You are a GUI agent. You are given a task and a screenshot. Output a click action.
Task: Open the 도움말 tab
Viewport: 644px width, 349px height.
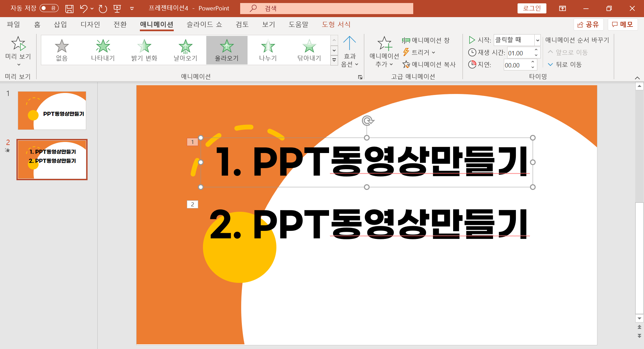tap(299, 24)
